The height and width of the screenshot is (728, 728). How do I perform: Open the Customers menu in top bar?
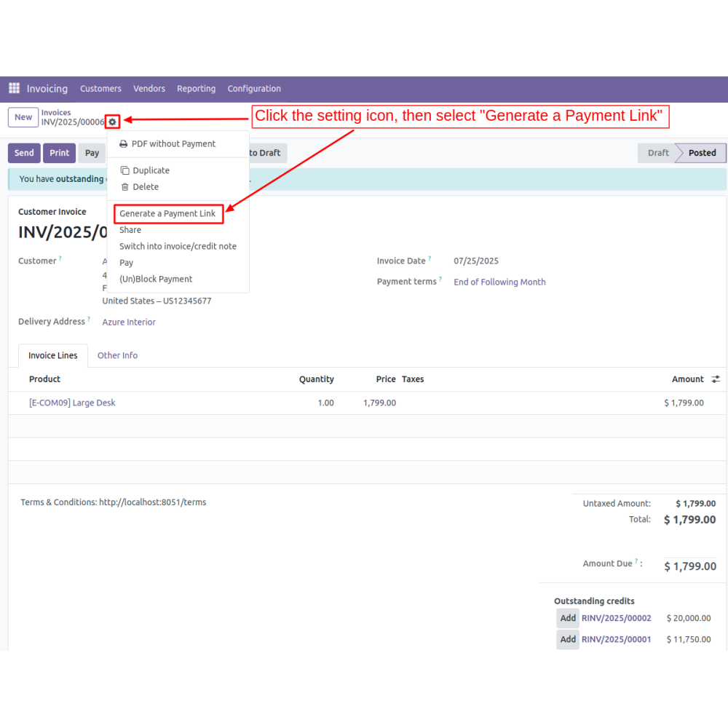coord(100,89)
